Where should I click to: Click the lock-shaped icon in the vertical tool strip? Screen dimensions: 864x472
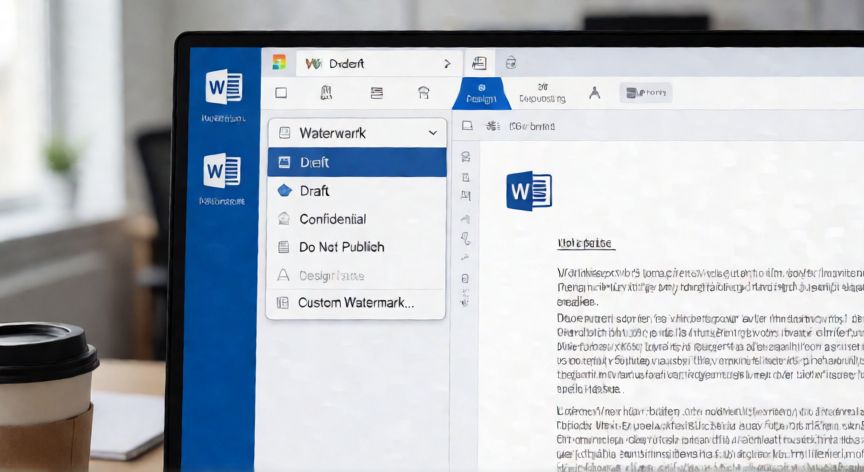(466, 279)
